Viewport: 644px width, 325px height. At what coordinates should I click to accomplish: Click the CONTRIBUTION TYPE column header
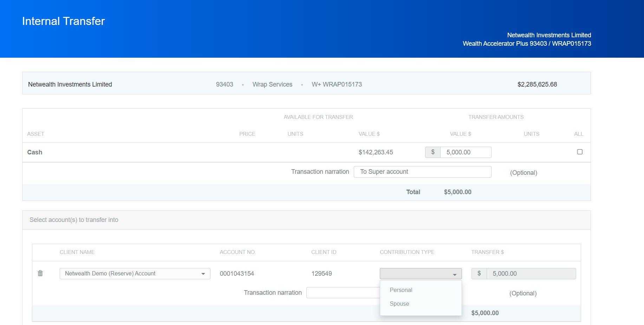407,252
